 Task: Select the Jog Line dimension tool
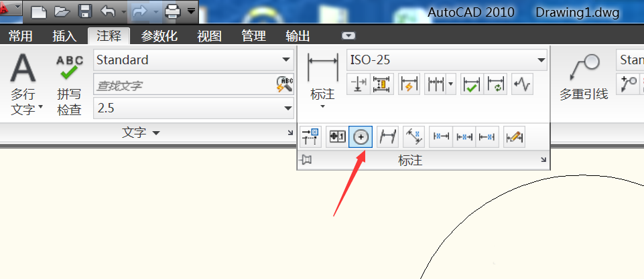523,84
